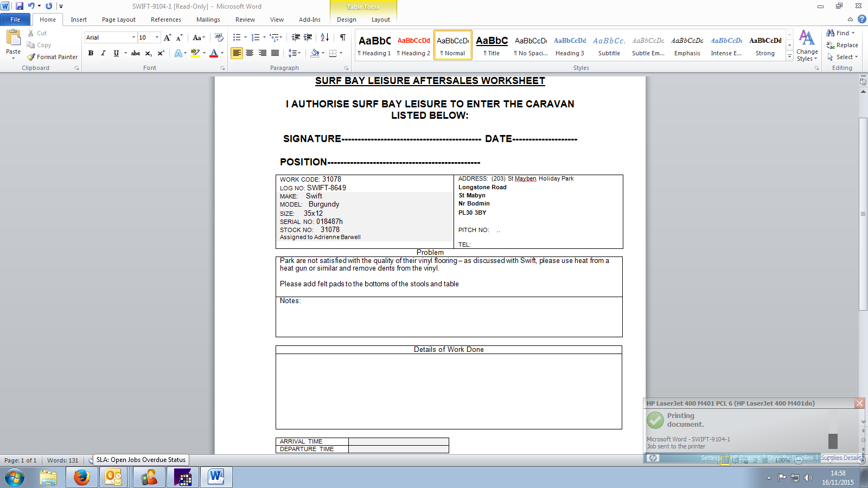Viewport: 868px width, 488px height.
Task: Switch to Table Tools Design tab
Action: [x=347, y=20]
